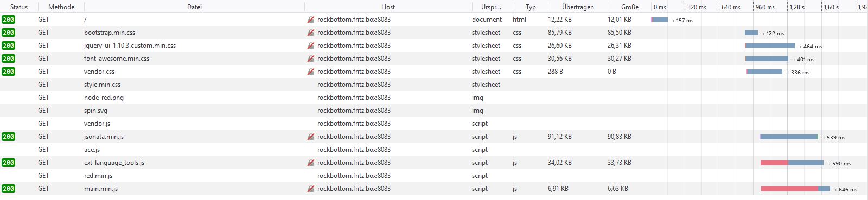Click insecure lock icon on ext-language_tools.js row
Viewport: 868px width, 200px height.
pos(311,163)
